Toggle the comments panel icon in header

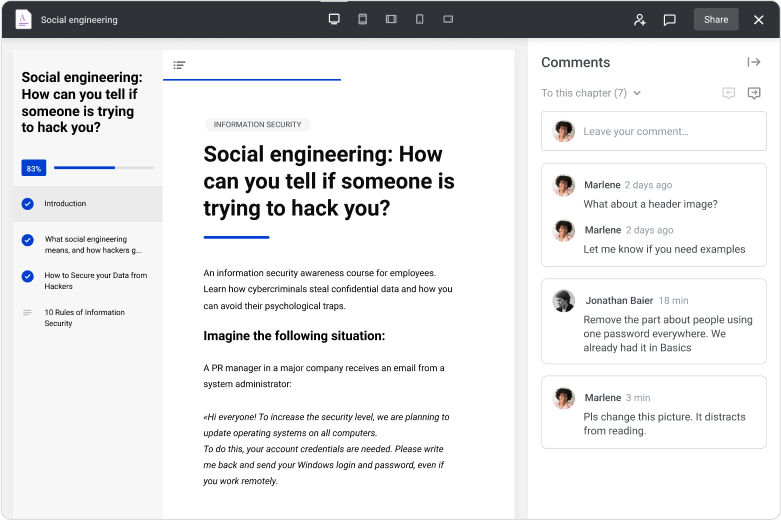click(x=670, y=19)
